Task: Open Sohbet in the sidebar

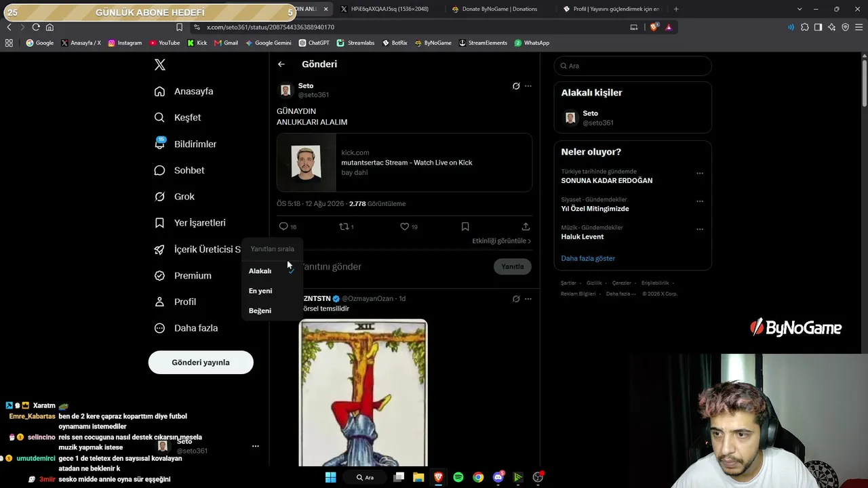Action: click(x=180, y=170)
